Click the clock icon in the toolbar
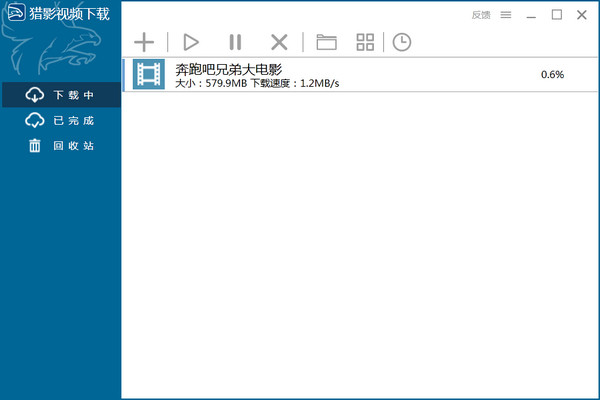This screenshot has height=400, width=600. point(401,42)
